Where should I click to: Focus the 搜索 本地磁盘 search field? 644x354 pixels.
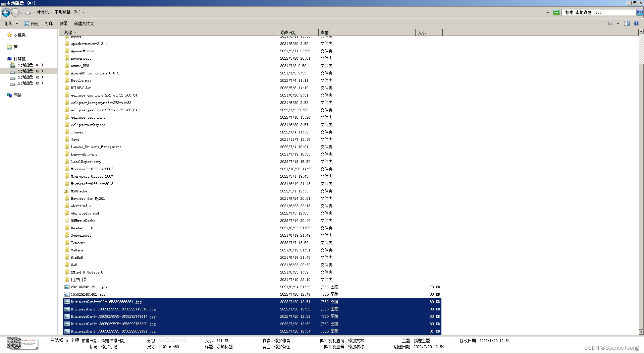(x=599, y=12)
